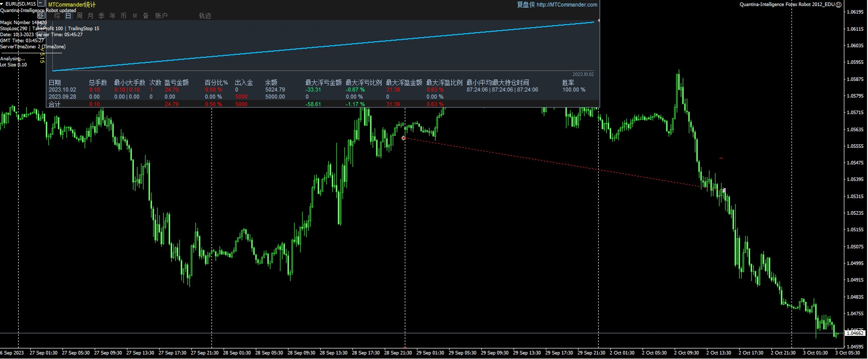Image resolution: width=868 pixels, height=359 pixels.
Task: Click the 最大浮亏金额 column header
Action: coord(324,82)
